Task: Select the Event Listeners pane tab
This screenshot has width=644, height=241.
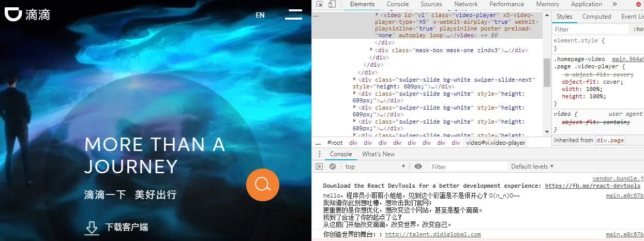Action: coord(632,17)
